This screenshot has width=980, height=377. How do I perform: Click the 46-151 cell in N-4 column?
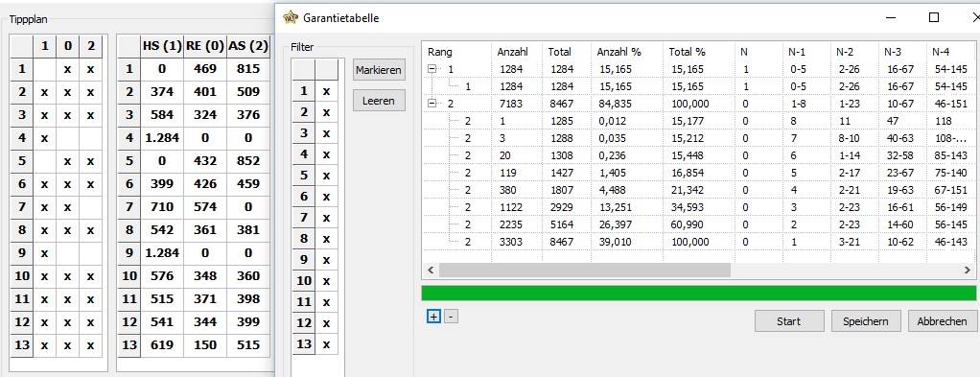[x=949, y=104]
